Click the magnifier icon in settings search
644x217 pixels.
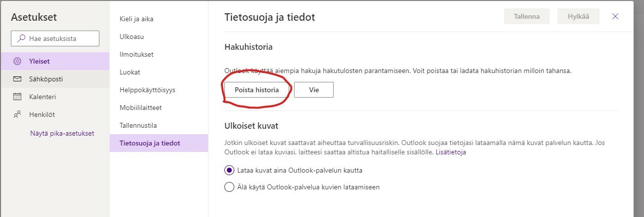(x=21, y=38)
